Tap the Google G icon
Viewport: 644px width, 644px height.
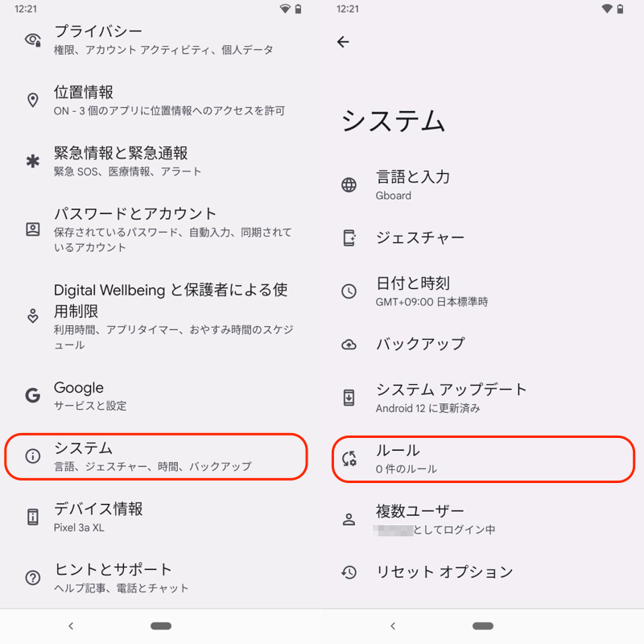coord(33,395)
